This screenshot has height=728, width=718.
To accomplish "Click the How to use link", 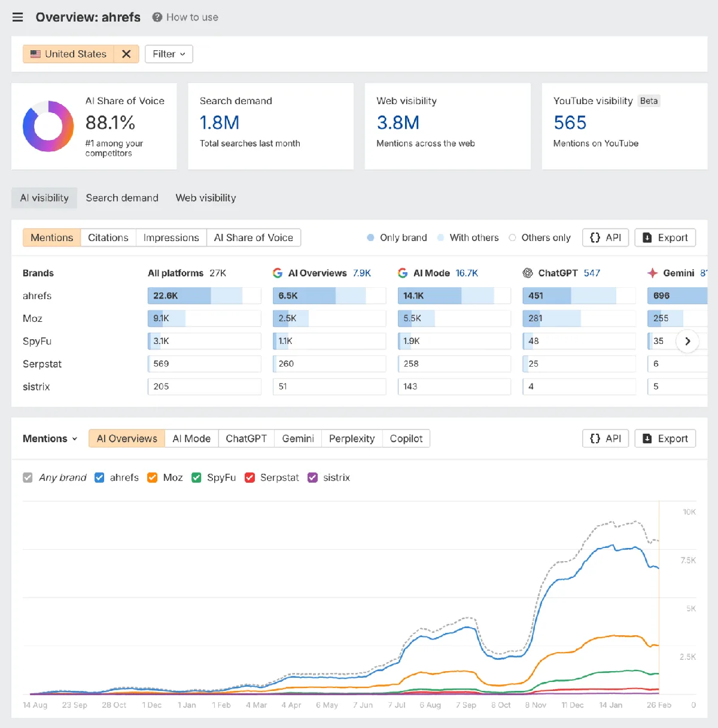I will 192,17.
